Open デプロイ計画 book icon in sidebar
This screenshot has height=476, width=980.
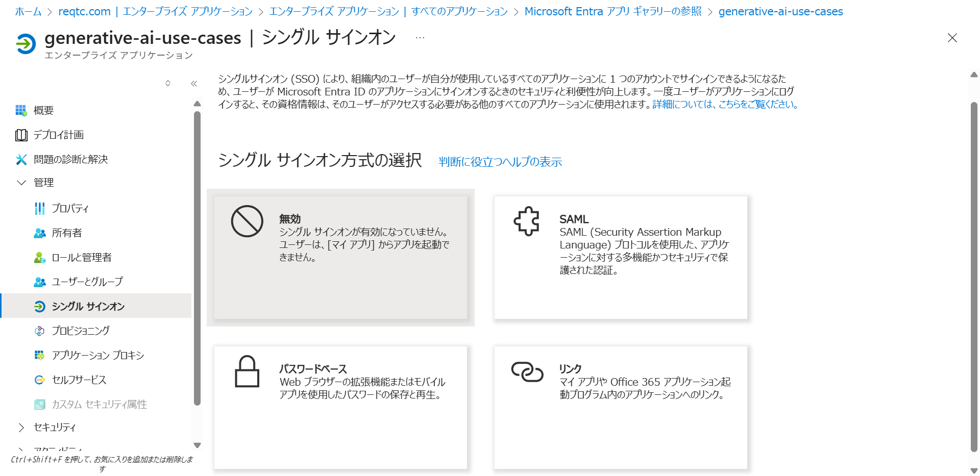click(x=21, y=135)
